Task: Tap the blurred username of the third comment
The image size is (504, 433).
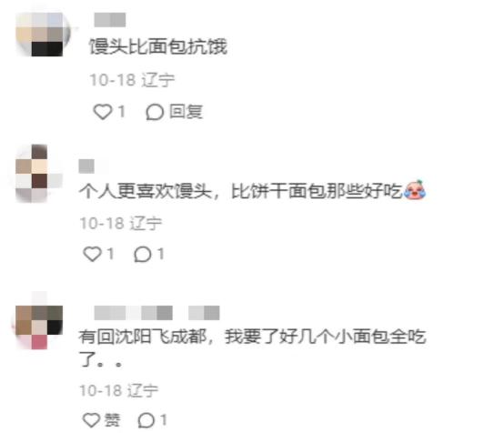Action: [156, 313]
